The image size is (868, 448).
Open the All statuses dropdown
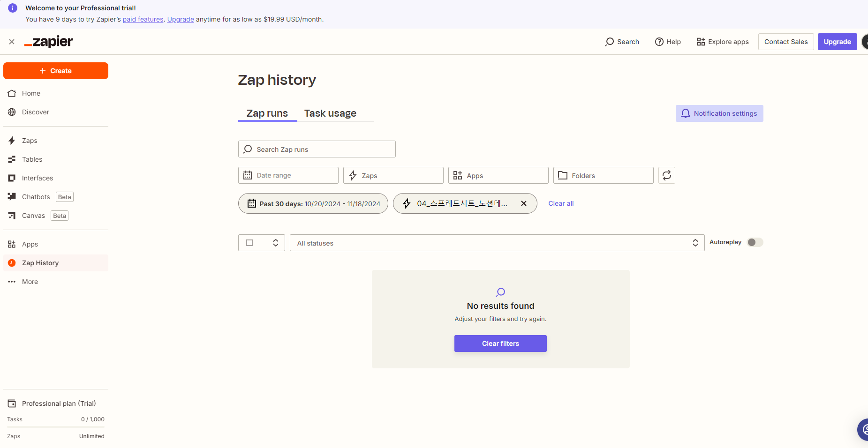point(497,243)
